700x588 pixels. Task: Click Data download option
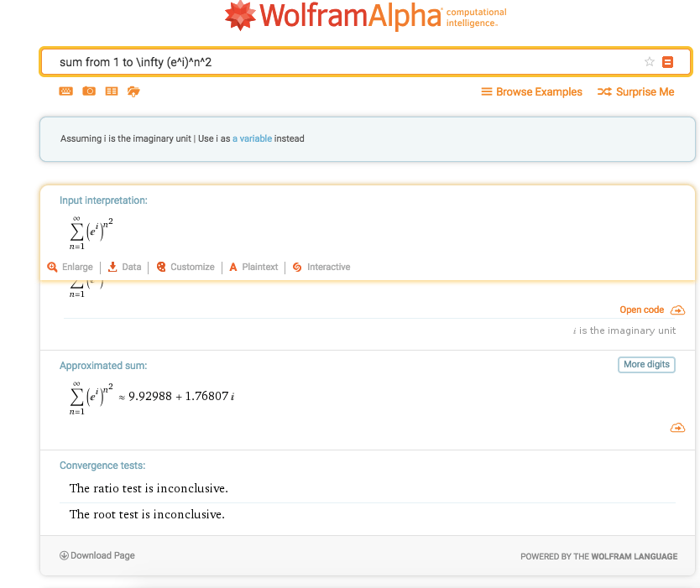(x=124, y=267)
